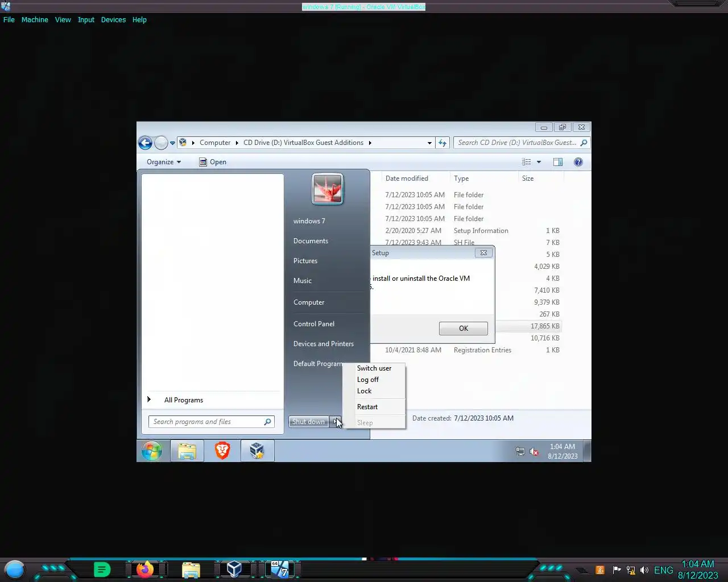Open VirtualBox cube on host taskbar
This screenshot has height=582, width=728.
234,569
